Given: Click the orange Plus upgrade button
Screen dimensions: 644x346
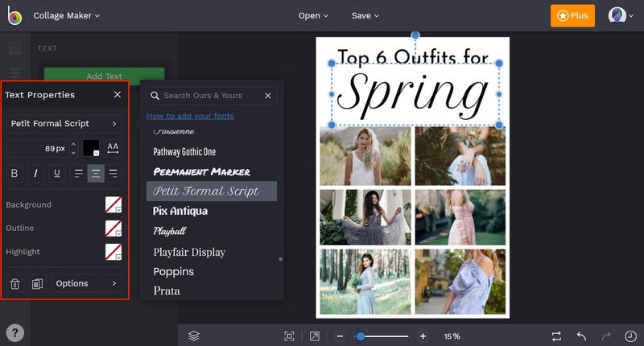Looking at the screenshot, I should pos(572,15).
